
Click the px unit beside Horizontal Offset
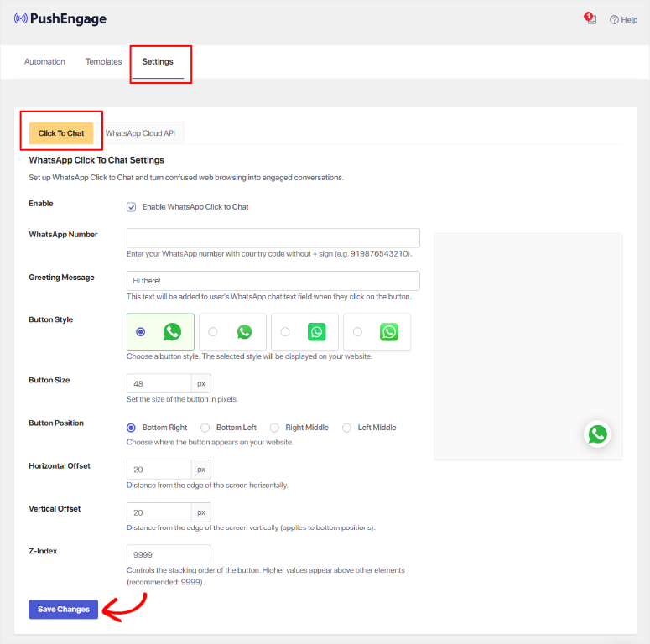tap(201, 470)
